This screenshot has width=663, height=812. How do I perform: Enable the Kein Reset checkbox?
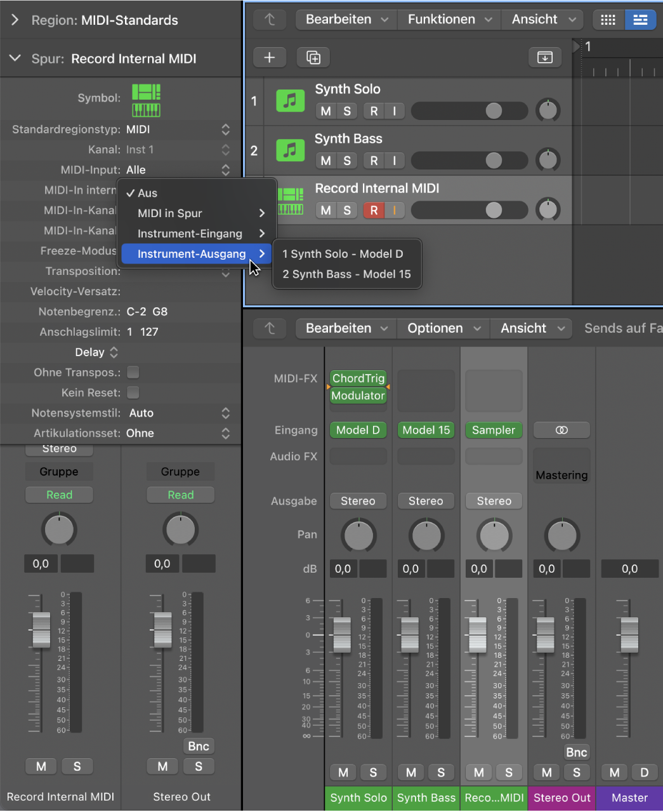coord(133,393)
